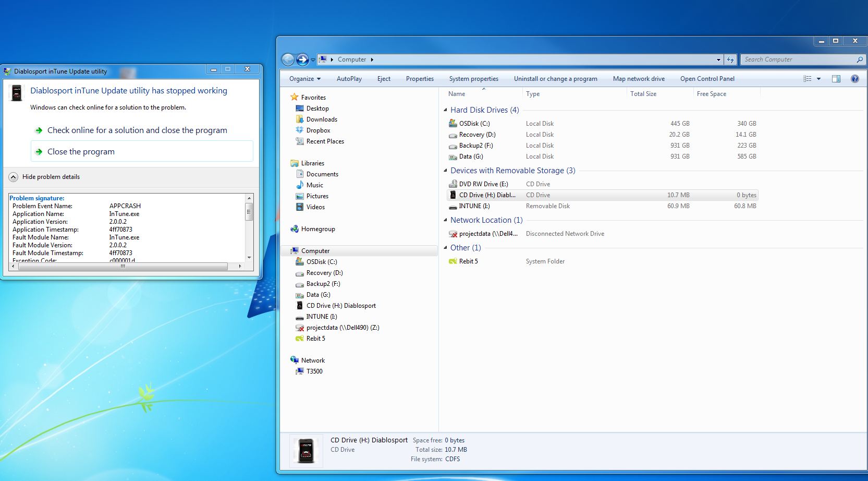Screen dimensions: 868x481
Task: Click the Music library icon
Action: pyautogui.click(x=300, y=185)
